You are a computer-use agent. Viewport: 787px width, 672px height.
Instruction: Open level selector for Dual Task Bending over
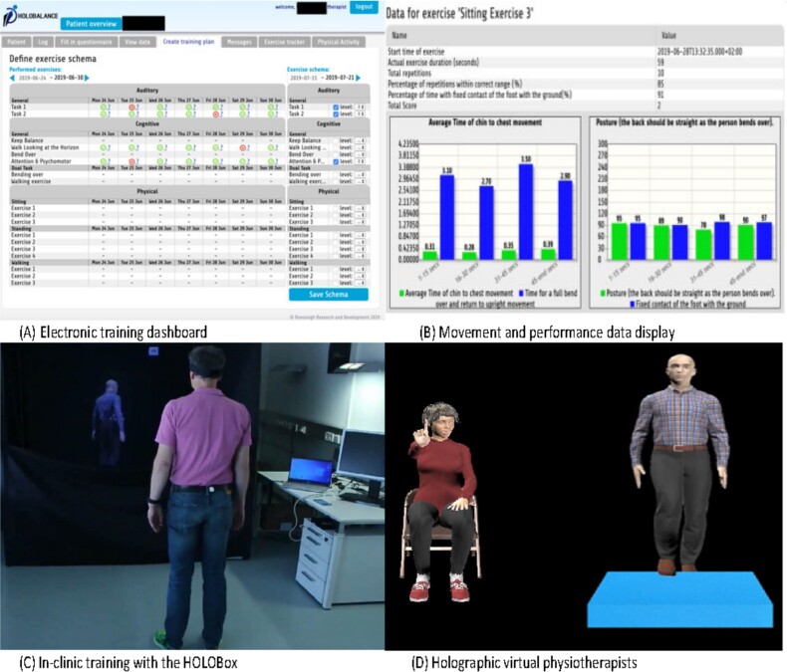(x=361, y=174)
